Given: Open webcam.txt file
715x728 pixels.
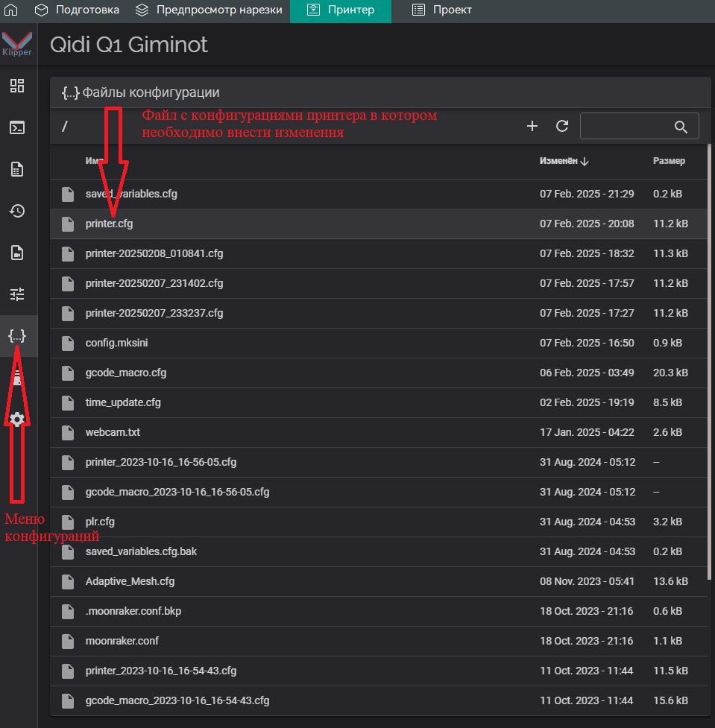Looking at the screenshot, I should tap(379, 432).
